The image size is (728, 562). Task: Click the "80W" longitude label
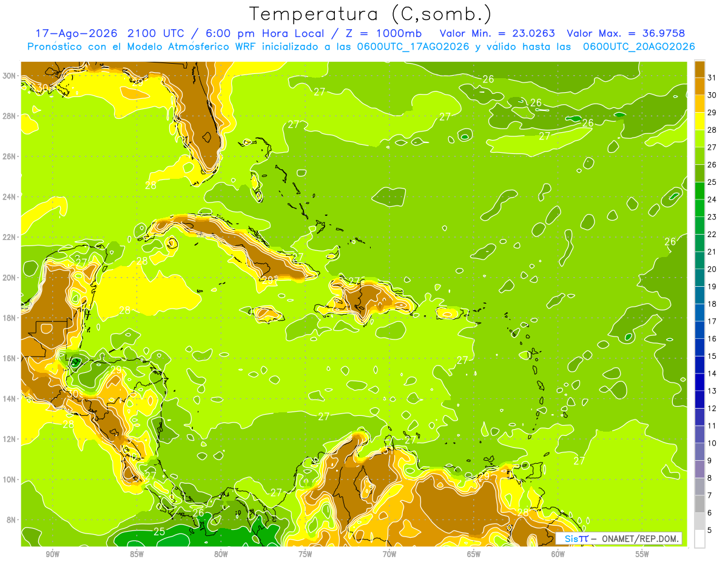221,554
